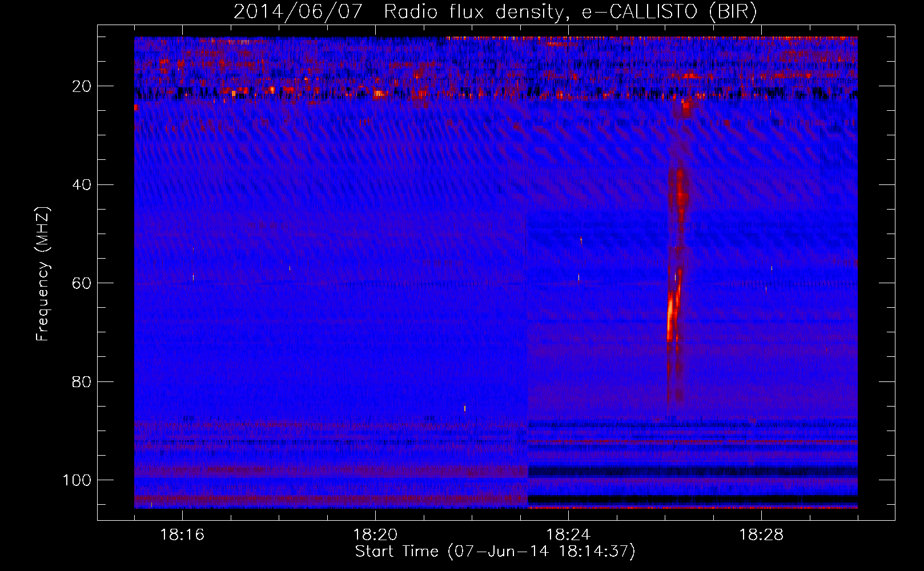924x571 pixels.
Task: Select the 18:28 time tick label
Action: coord(761,535)
